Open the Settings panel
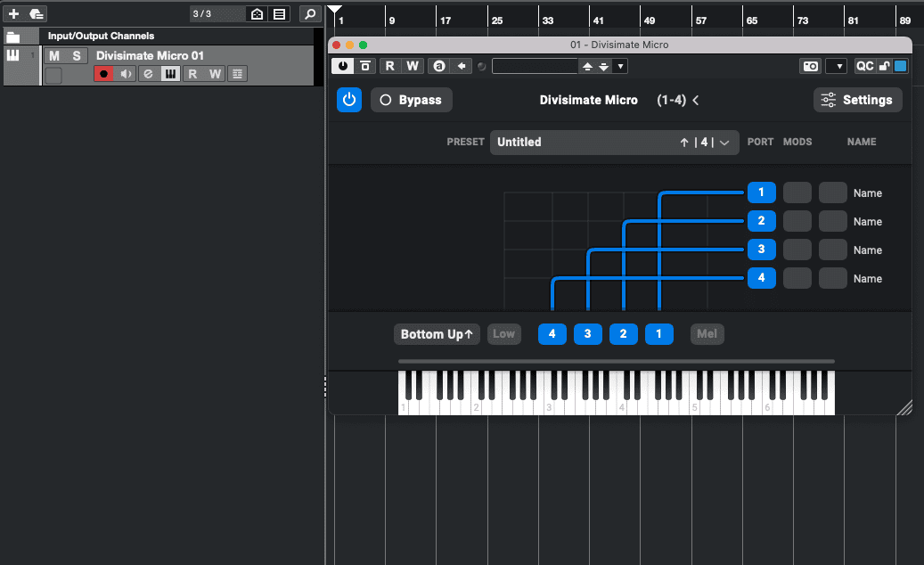The image size is (924, 565). 857,100
